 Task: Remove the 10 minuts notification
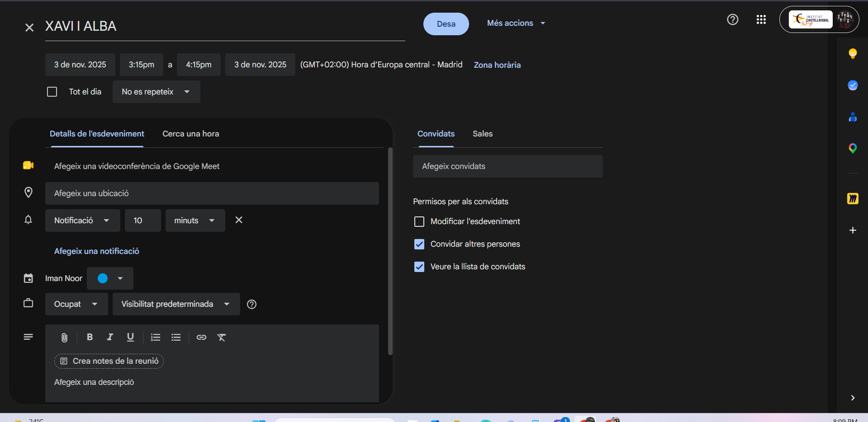tap(239, 220)
